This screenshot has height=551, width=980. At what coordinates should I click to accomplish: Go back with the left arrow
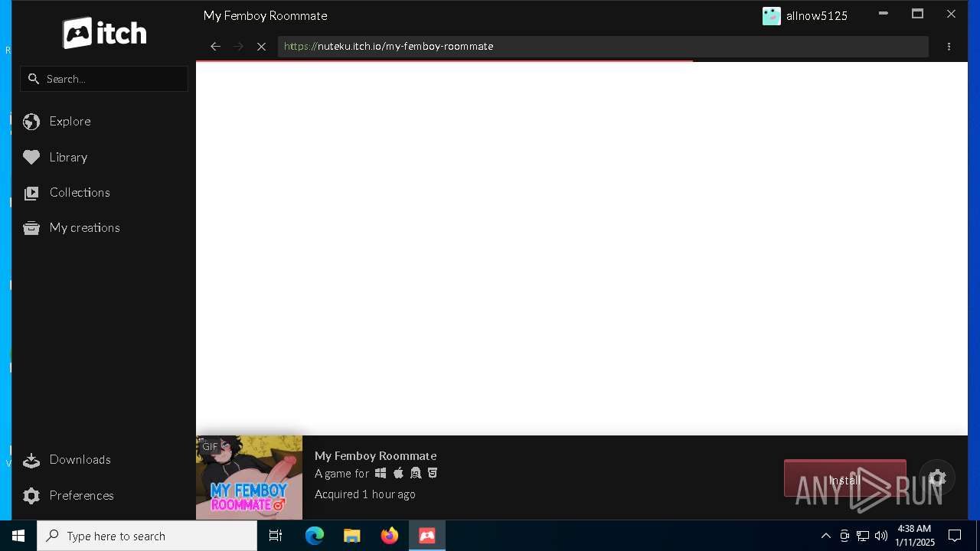tap(215, 47)
